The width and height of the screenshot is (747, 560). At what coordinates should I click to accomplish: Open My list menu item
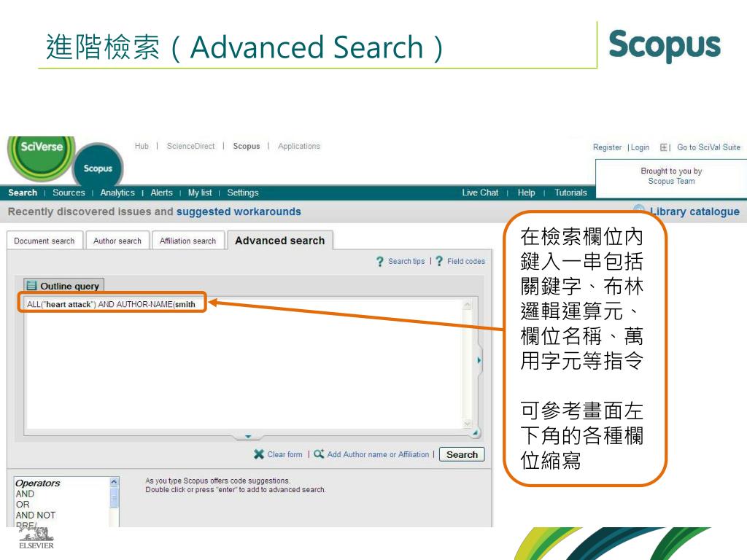point(200,192)
